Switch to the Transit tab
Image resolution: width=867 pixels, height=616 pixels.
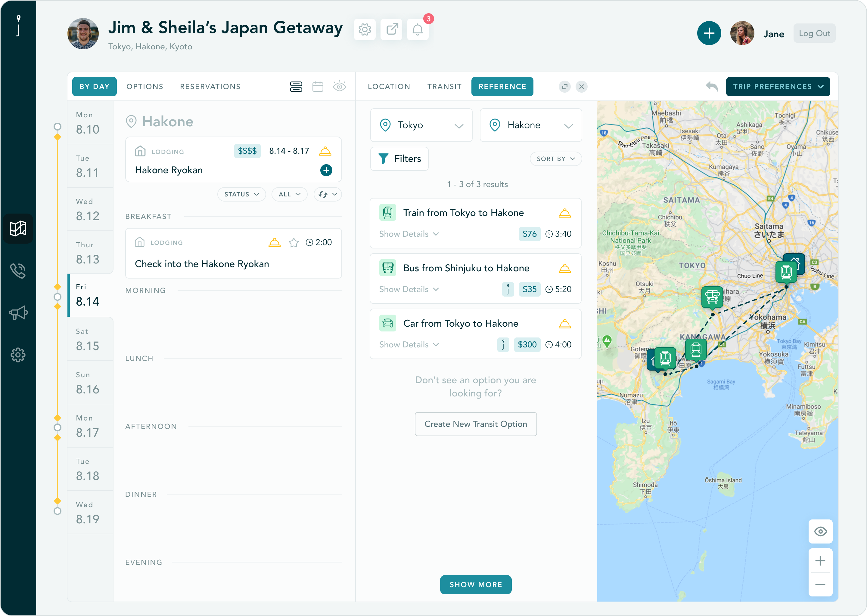444,87
